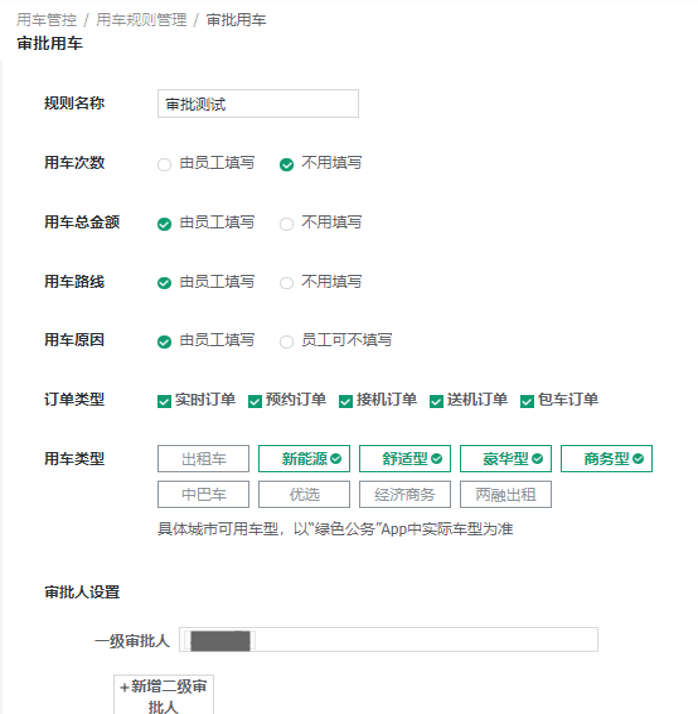Set 用车次数 to 由员工填写
Viewport: 698px width, 714px height.
tap(165, 164)
